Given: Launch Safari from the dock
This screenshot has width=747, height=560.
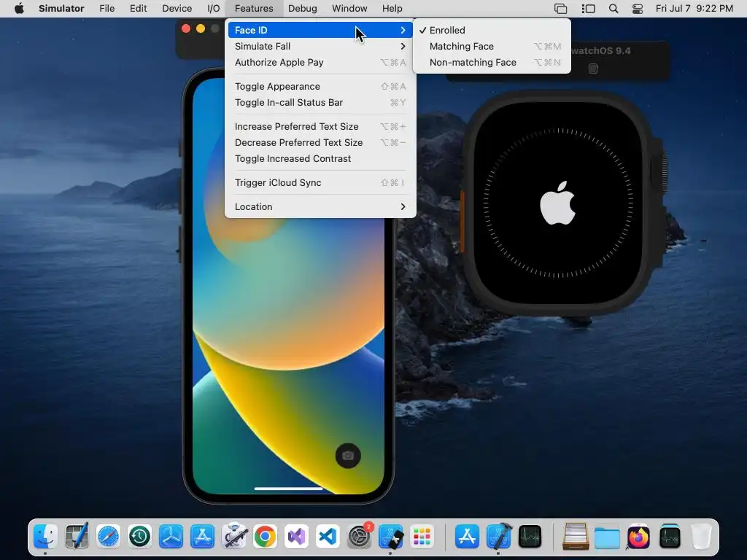Looking at the screenshot, I should tap(108, 537).
